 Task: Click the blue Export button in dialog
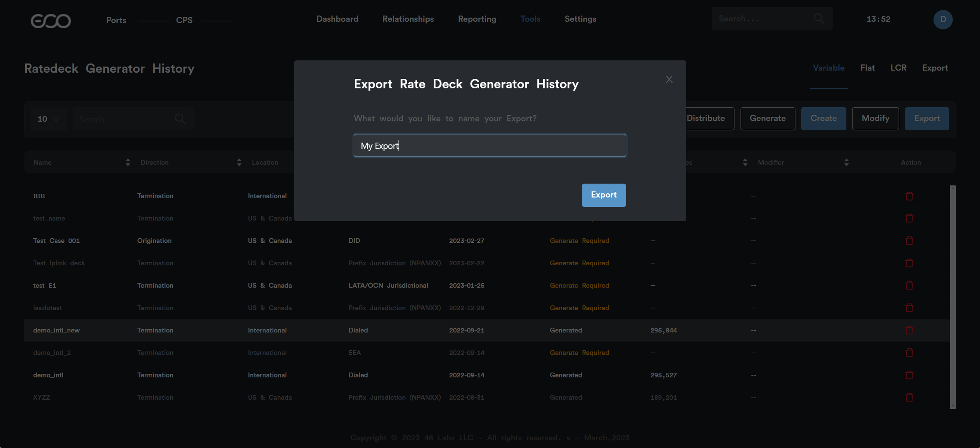click(604, 195)
